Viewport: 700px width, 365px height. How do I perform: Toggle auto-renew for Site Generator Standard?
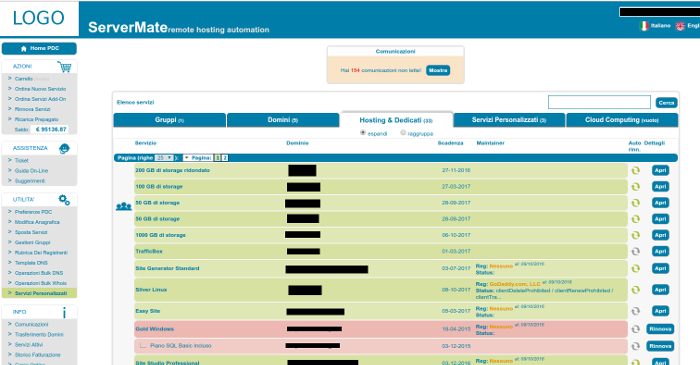[x=635, y=268]
